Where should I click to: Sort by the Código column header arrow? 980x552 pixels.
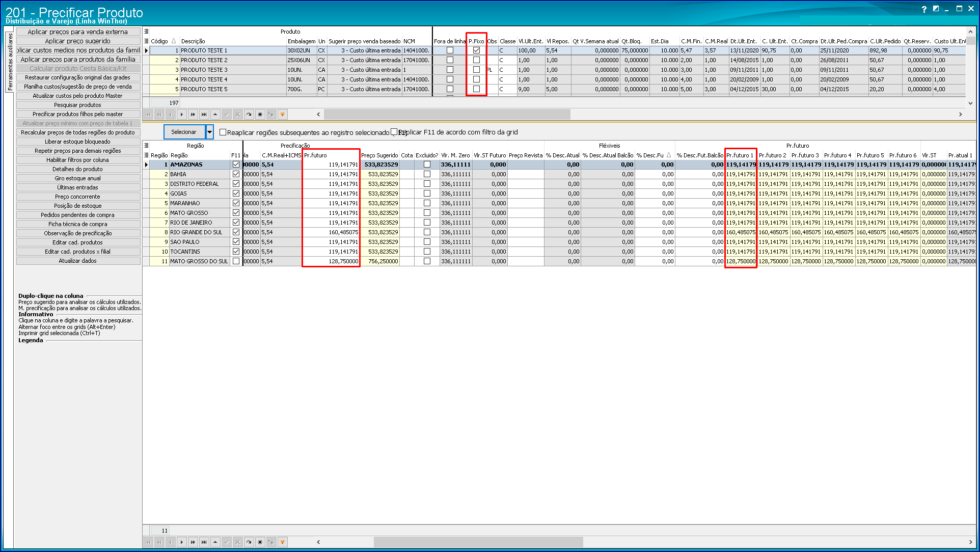(x=174, y=41)
